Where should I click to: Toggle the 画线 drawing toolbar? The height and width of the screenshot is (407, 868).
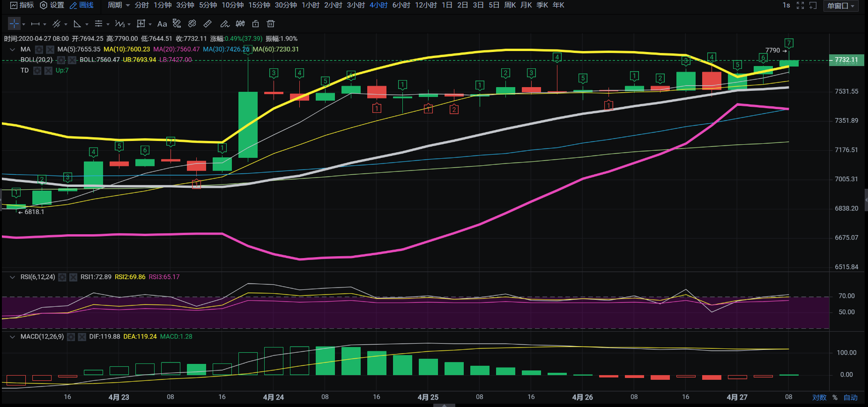click(x=82, y=5)
